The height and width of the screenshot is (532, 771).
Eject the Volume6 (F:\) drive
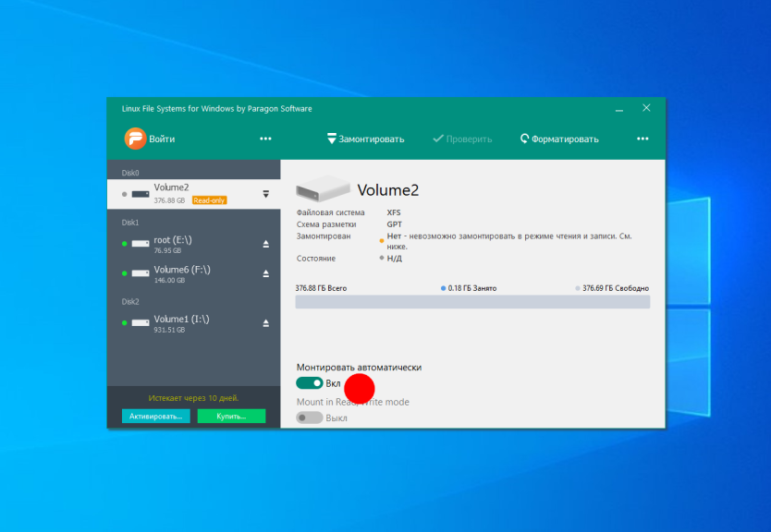[265, 274]
